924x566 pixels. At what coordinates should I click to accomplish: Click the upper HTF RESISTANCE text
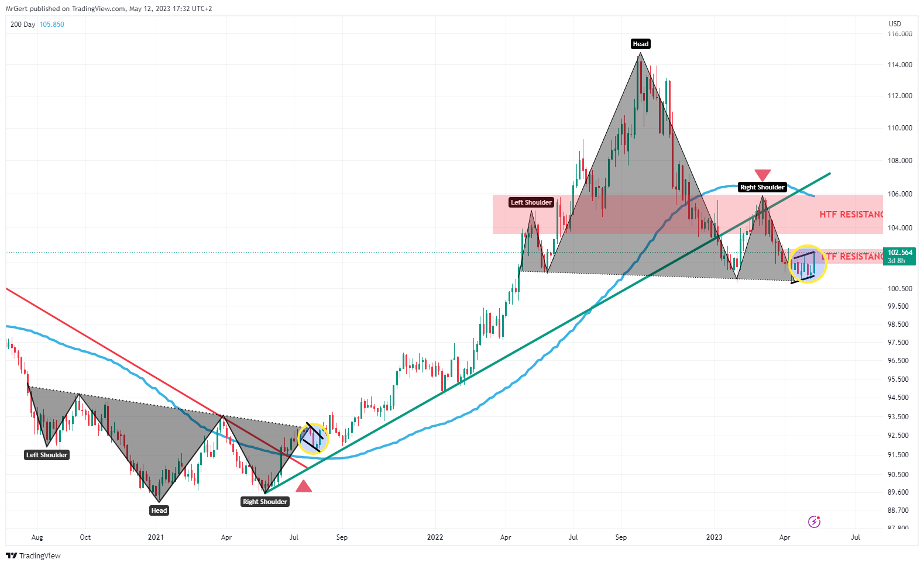851,215
